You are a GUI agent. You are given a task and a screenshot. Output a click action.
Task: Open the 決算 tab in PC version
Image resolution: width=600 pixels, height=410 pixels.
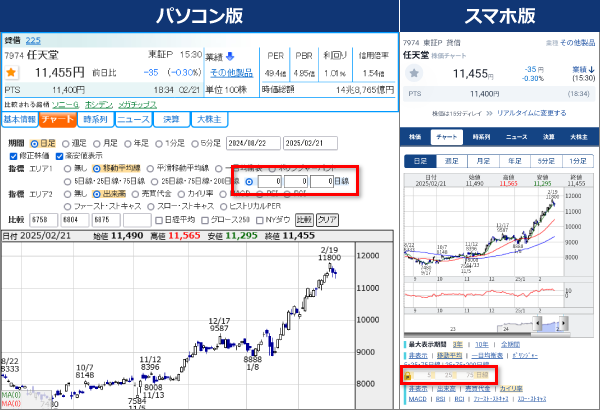pyautogui.click(x=171, y=119)
